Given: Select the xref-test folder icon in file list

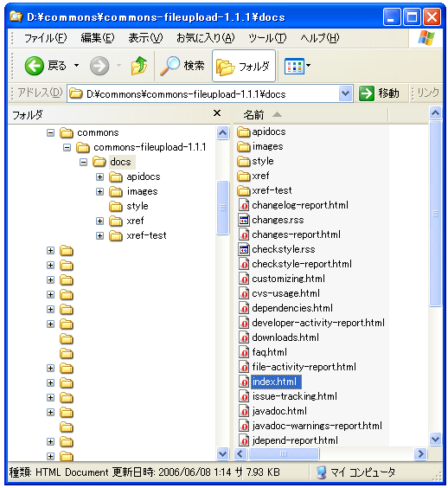Looking at the screenshot, I should click(243, 190).
